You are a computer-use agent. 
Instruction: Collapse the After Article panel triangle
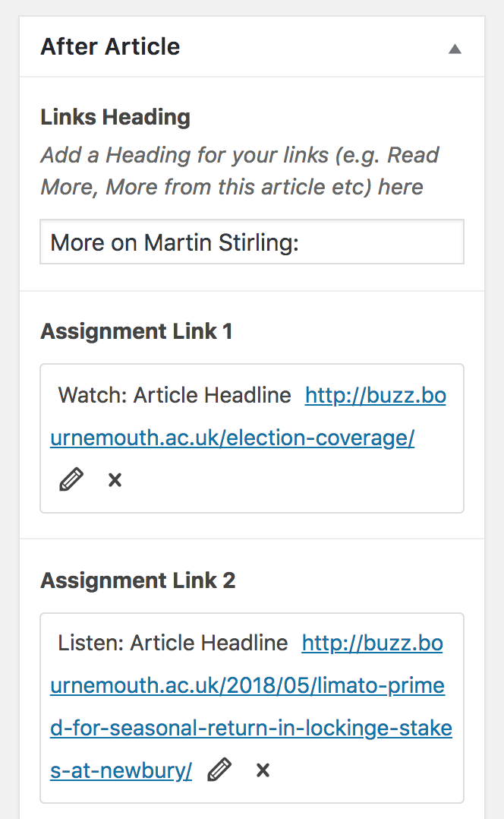455,49
